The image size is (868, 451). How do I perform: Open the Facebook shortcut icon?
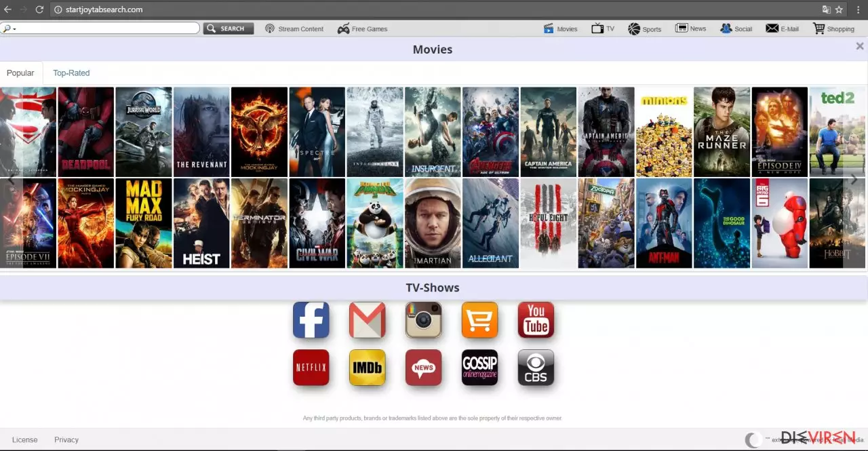[311, 319]
